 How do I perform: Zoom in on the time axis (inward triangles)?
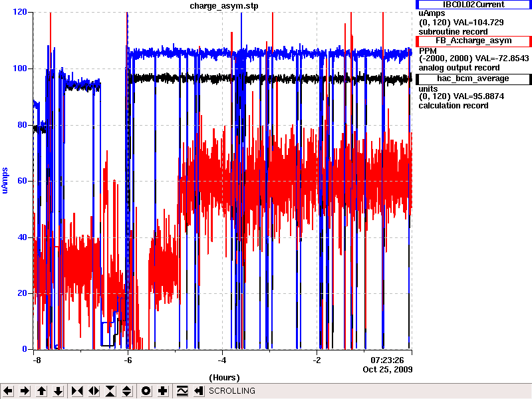[x=77, y=391]
